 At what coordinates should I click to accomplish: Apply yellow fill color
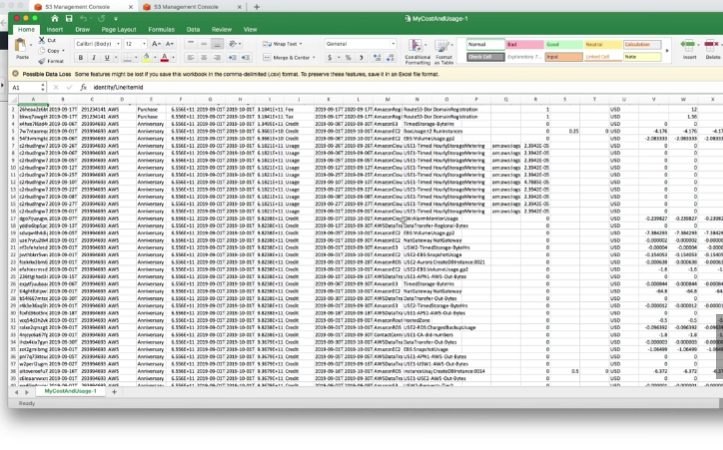146,58
